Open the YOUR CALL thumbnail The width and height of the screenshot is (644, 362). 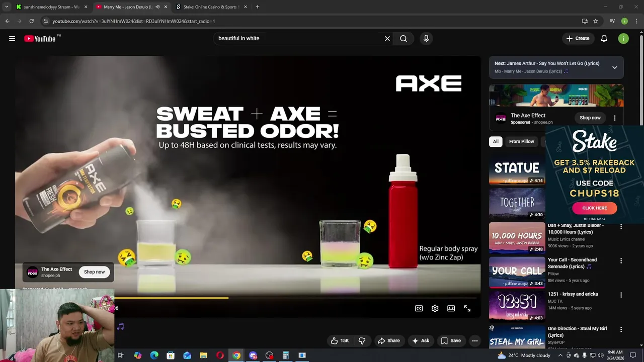(x=517, y=272)
